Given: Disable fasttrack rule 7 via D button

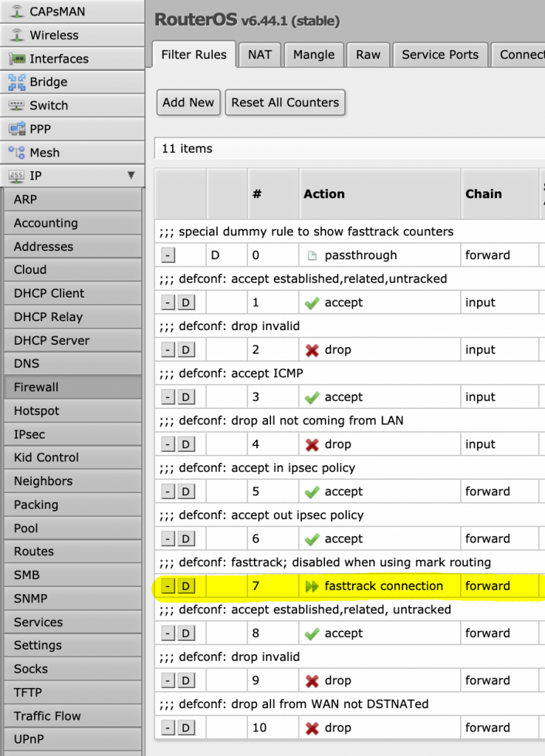Looking at the screenshot, I should (x=186, y=586).
